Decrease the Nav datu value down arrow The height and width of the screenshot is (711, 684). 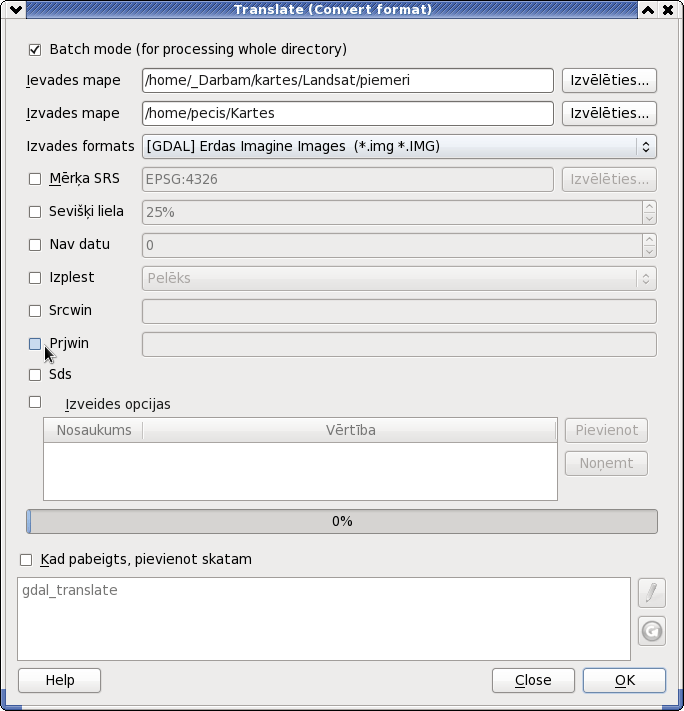(x=650, y=251)
